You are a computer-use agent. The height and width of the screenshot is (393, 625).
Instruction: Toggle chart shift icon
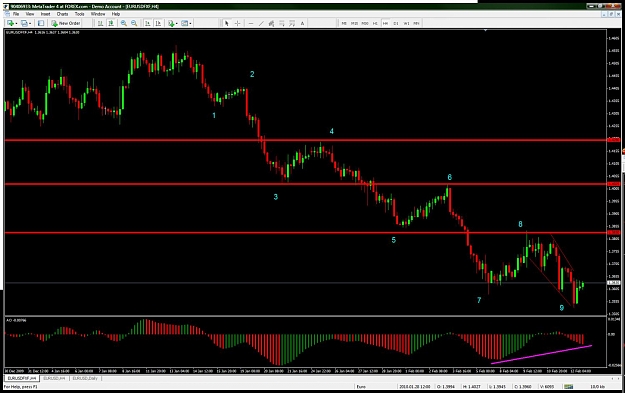[158, 24]
